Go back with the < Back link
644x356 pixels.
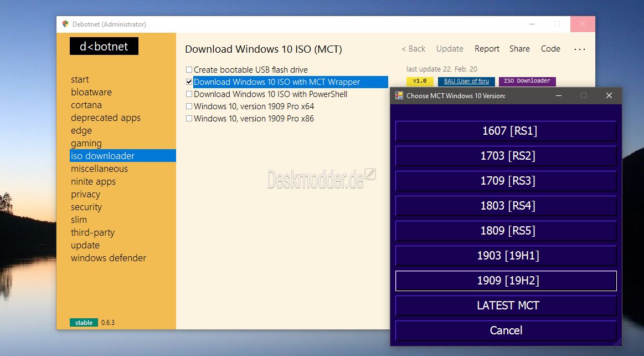point(413,48)
